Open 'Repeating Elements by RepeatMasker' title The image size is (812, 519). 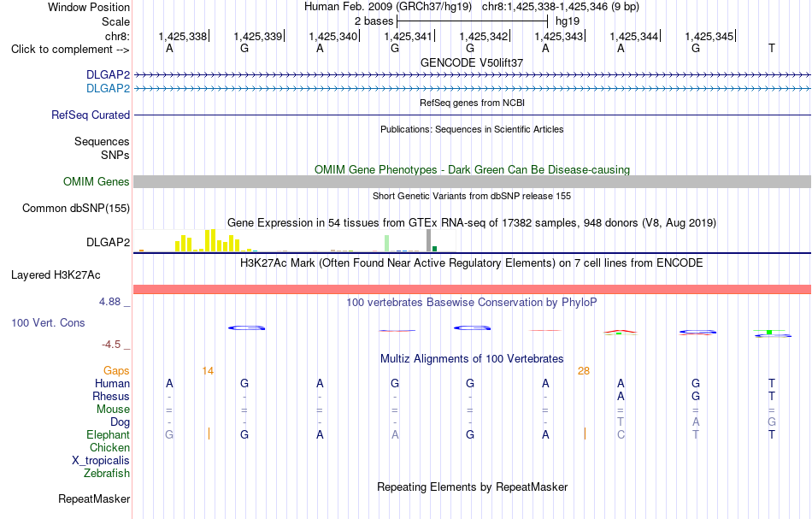tap(472, 487)
